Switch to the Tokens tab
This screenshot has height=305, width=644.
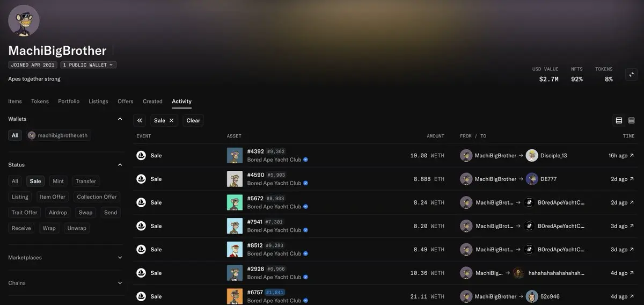pyautogui.click(x=40, y=101)
